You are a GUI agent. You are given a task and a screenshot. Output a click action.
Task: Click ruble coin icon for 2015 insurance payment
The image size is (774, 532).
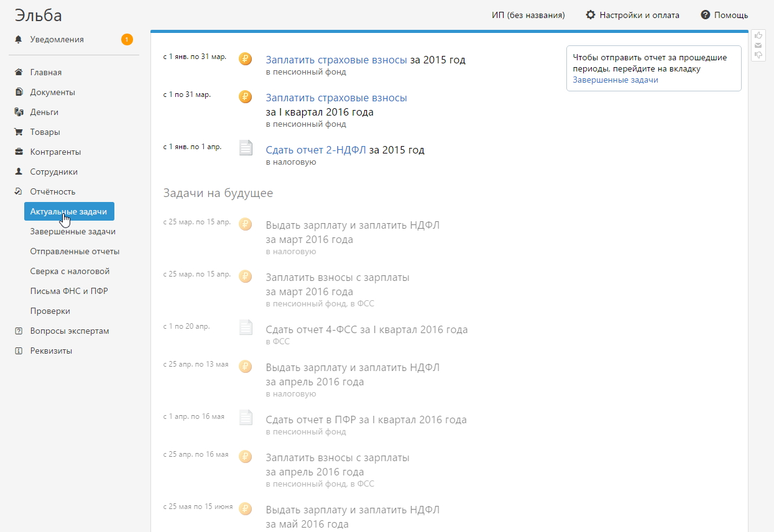(246, 59)
